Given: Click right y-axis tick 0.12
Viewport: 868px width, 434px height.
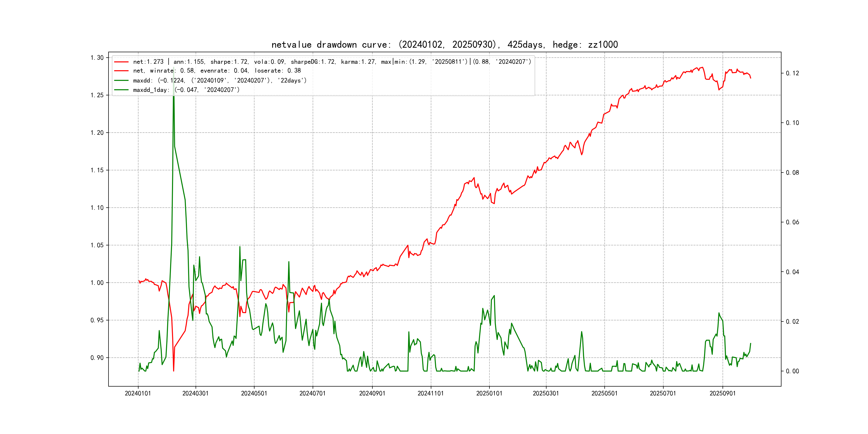Looking at the screenshot, I should coord(792,73).
